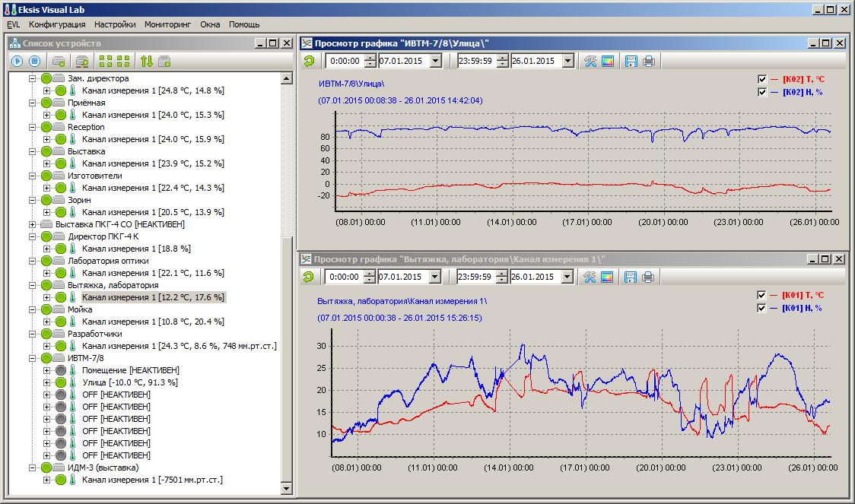The width and height of the screenshot is (855, 504).
Task: Print the Вытяжка, лаборатория graph
Action: (648, 277)
